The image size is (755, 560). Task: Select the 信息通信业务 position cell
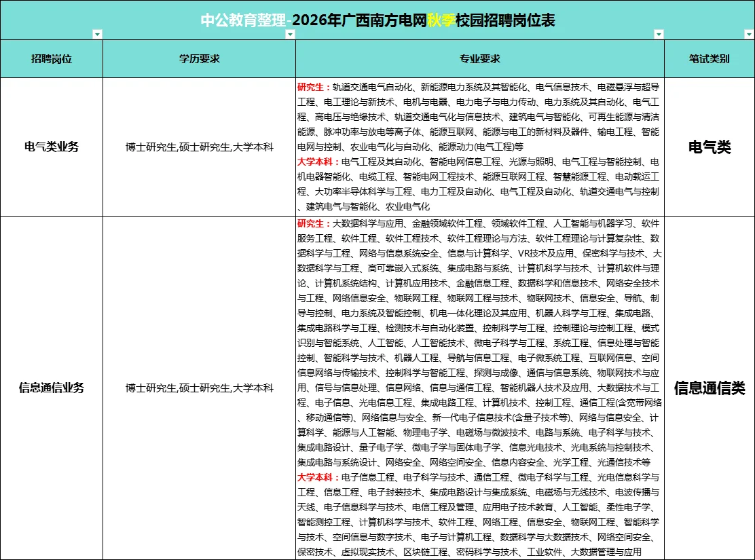click(x=52, y=388)
